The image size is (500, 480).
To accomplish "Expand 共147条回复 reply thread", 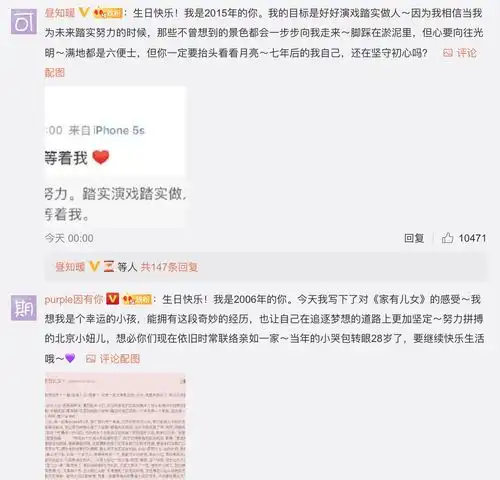I will [x=169, y=267].
